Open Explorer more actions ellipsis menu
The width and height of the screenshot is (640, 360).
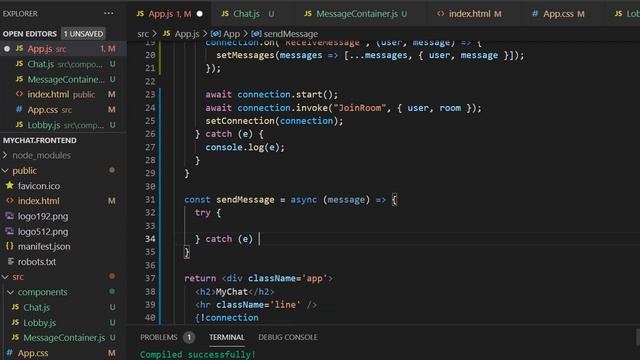pyautogui.click(x=109, y=13)
